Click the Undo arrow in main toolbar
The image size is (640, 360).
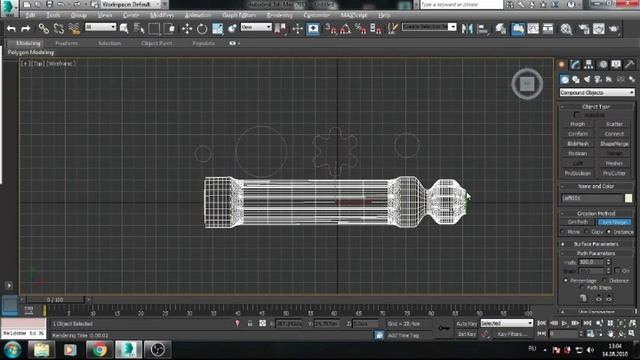click(x=11, y=29)
